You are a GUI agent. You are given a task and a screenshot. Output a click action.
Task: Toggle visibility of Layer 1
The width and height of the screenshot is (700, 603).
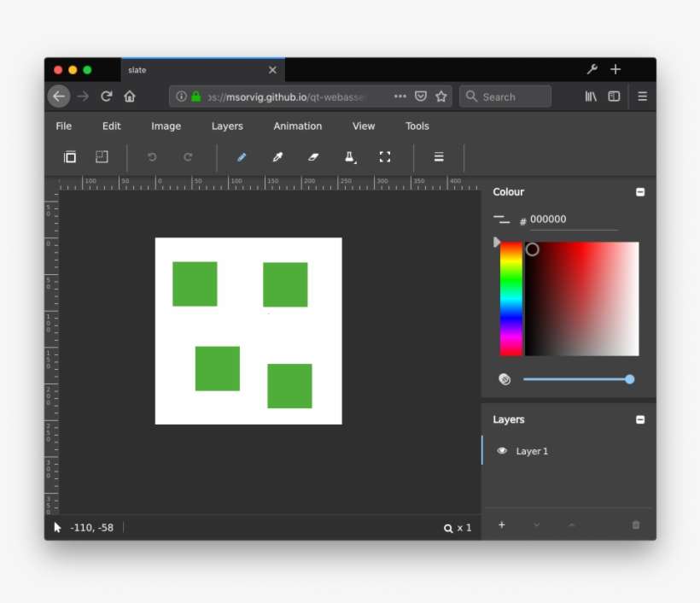504,451
